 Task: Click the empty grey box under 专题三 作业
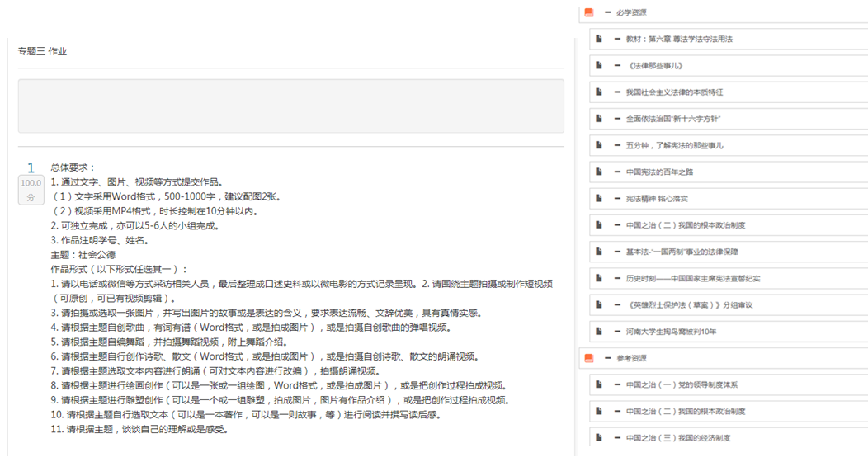291,106
